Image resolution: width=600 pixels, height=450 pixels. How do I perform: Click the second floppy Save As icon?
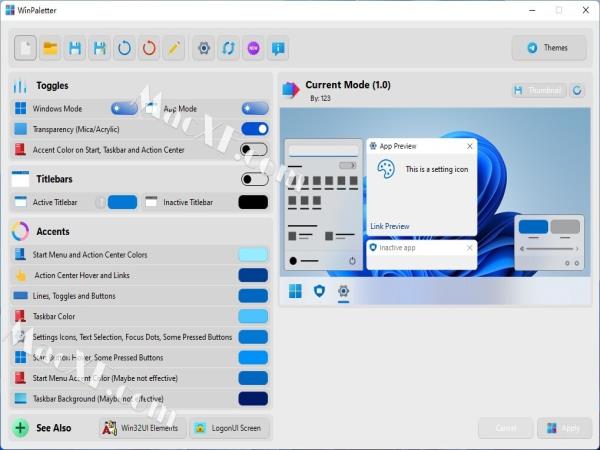coord(99,48)
